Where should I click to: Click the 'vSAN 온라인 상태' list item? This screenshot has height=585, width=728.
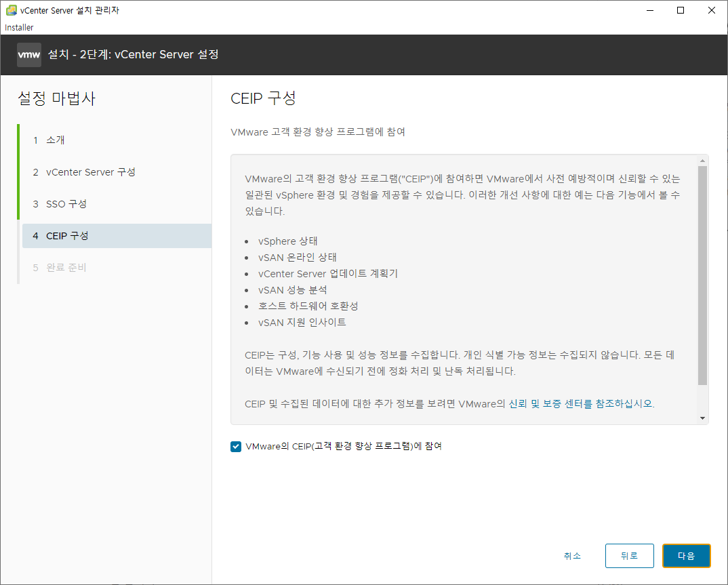(298, 258)
